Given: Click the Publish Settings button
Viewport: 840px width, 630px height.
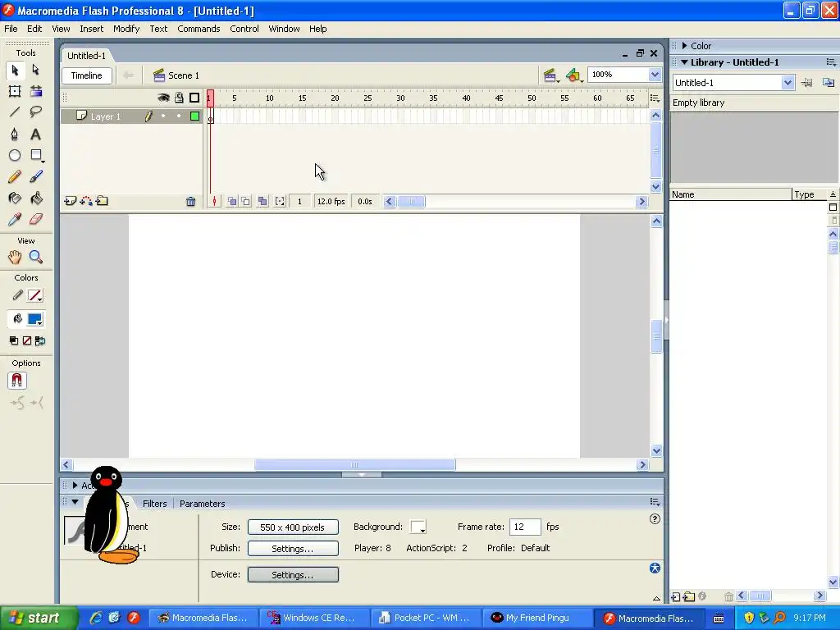Looking at the screenshot, I should click(x=293, y=549).
